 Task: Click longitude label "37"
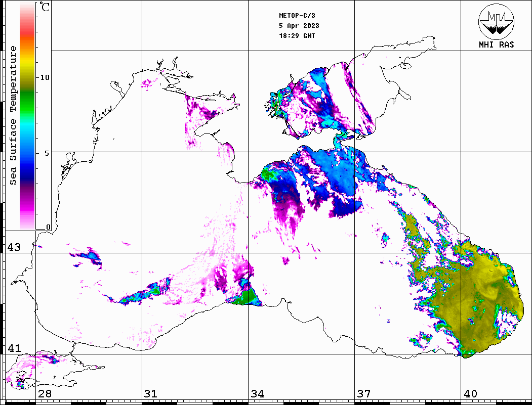tap(364, 393)
